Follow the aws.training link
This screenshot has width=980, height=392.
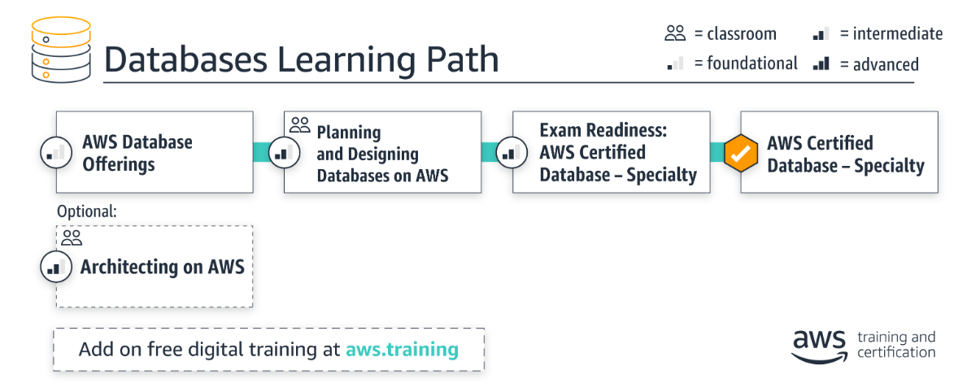[402, 350]
